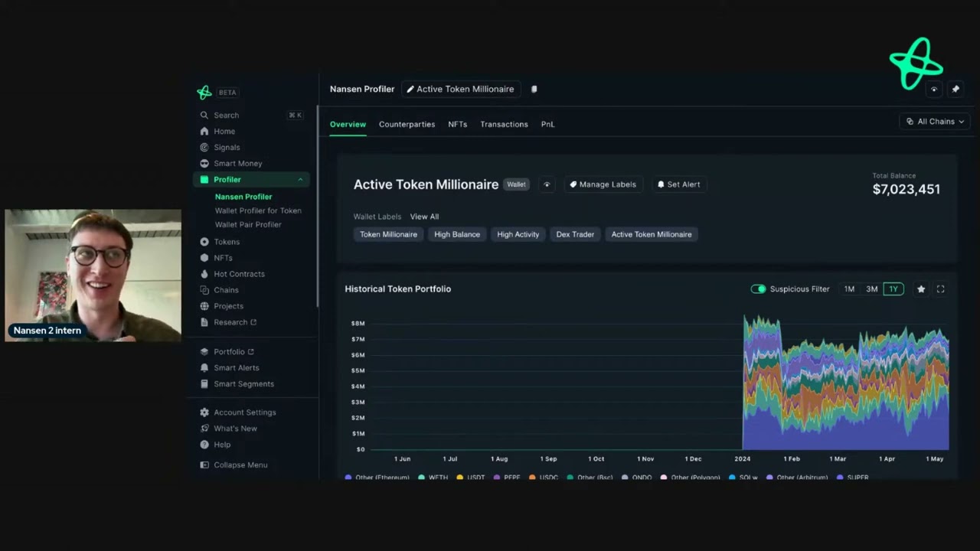Toggle the eye icon in the top bar

coord(933,90)
